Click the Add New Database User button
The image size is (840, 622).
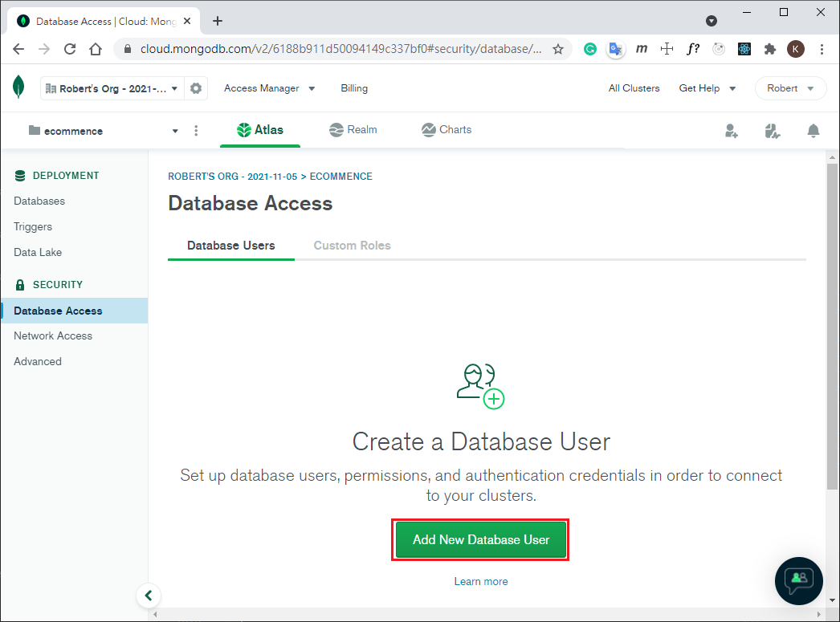point(480,539)
